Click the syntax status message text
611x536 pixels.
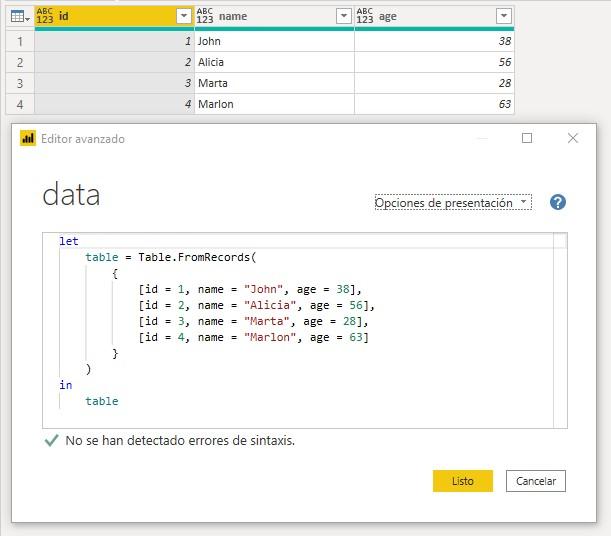180,441
